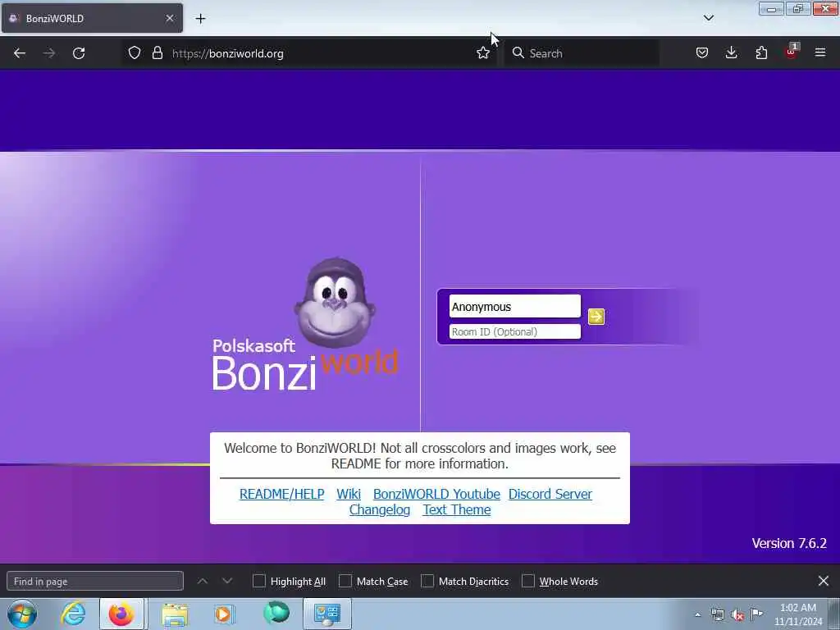Enable Highlight All checkbox
Screen dimensions: 840x630
[x=258, y=581]
